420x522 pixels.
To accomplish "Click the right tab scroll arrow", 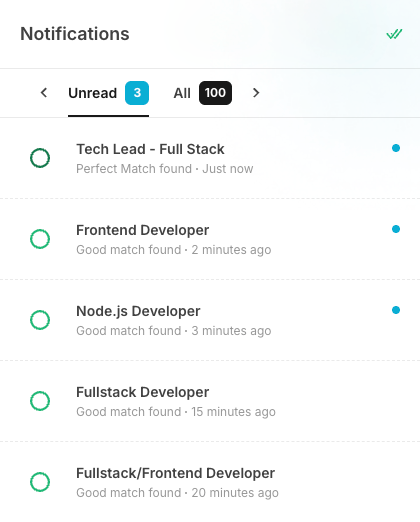I will pyautogui.click(x=256, y=93).
